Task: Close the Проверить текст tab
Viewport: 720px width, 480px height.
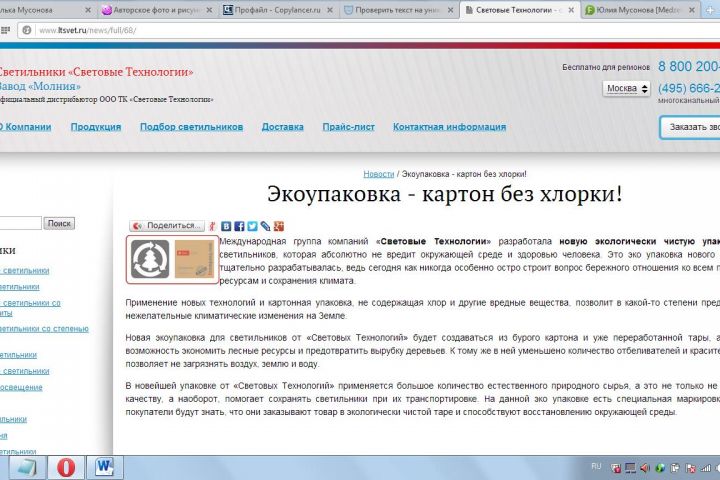Action: [450, 10]
